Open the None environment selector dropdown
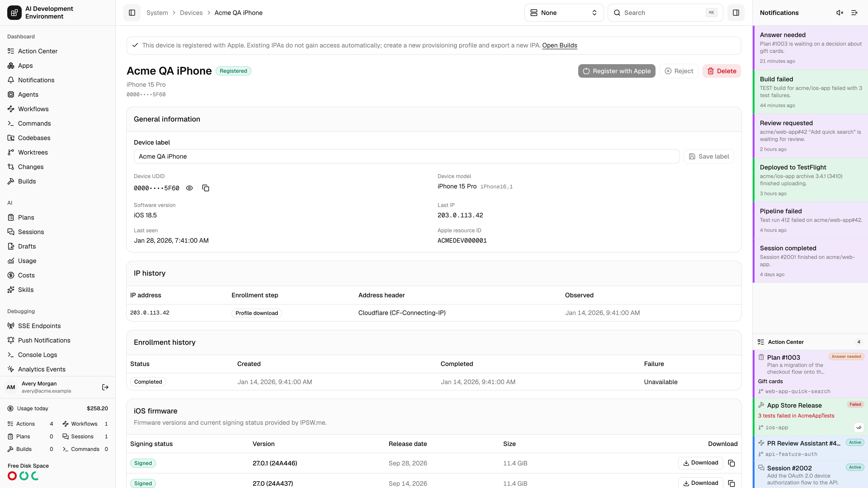This screenshot has width=868, height=488. tap(564, 13)
